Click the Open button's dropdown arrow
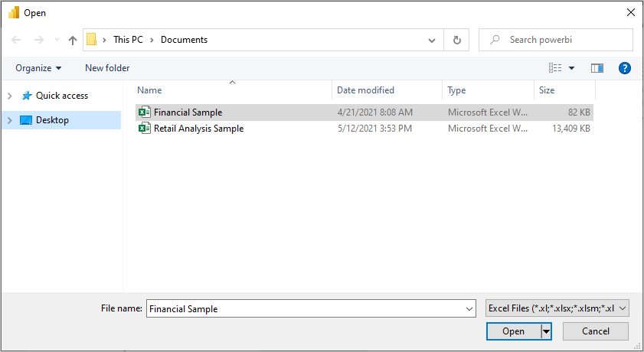This screenshot has height=352, width=644. [x=546, y=331]
